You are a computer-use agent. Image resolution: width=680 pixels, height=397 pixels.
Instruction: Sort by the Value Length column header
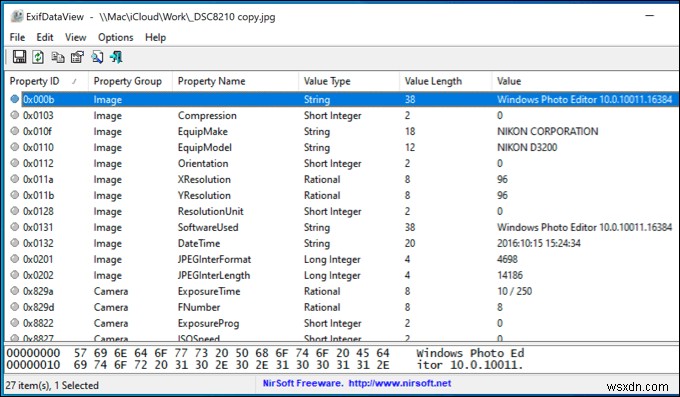click(445, 81)
